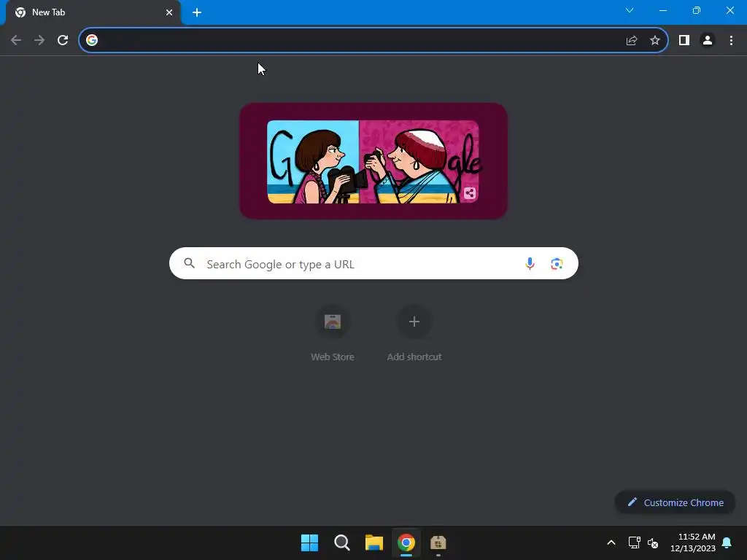Open File Explorer from taskbar
Image resolution: width=747 pixels, height=560 pixels.
374,542
